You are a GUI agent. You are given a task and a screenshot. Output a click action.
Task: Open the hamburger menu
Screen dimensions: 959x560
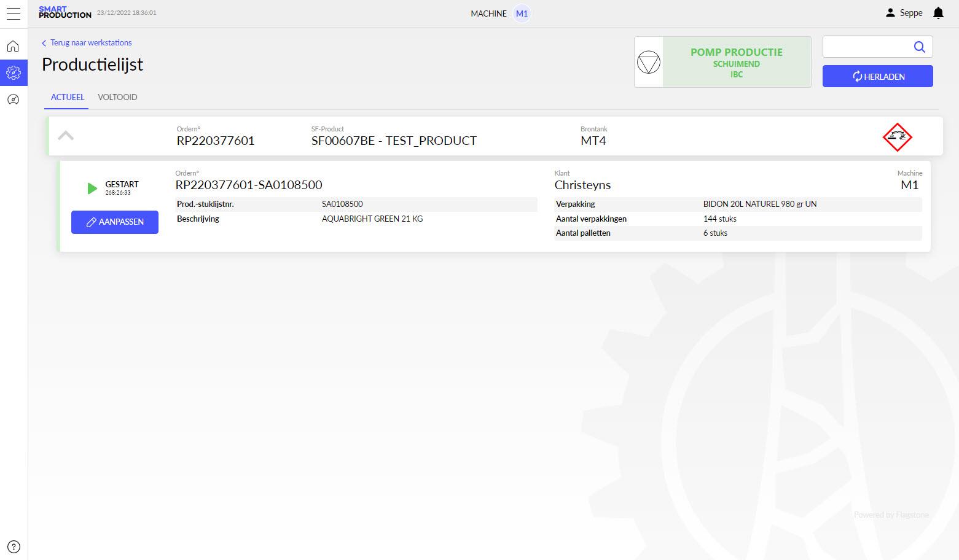pos(14,14)
